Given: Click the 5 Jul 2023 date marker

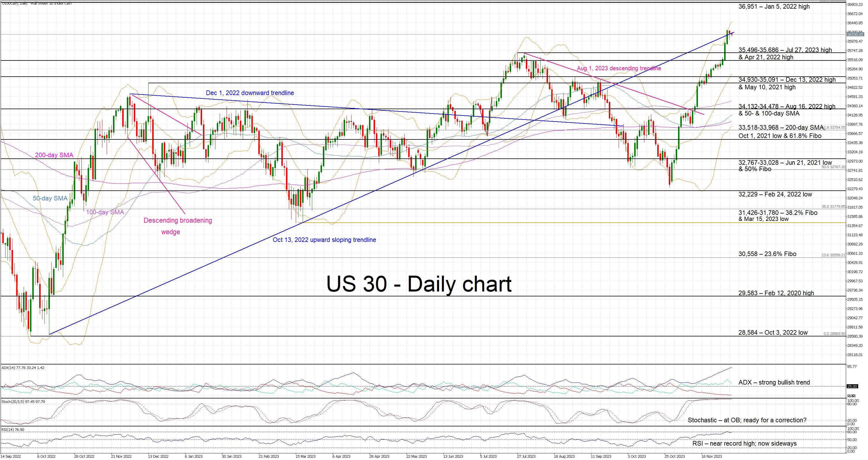Looking at the screenshot, I should [488, 456].
